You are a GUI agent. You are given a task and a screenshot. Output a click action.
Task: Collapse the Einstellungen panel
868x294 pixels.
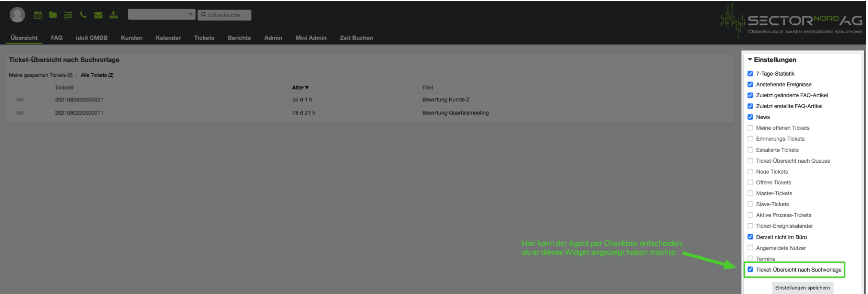[x=750, y=59]
